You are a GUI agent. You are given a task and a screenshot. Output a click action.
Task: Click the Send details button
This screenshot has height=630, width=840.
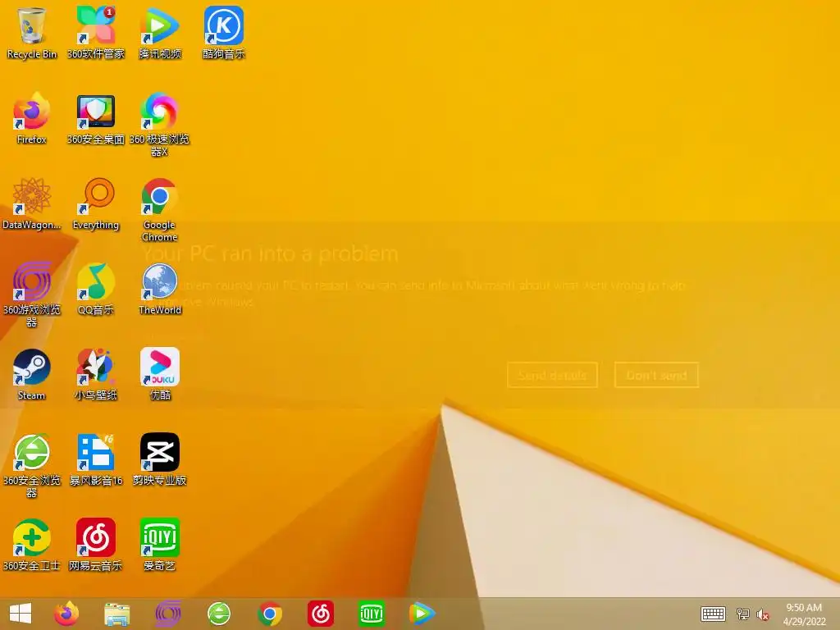pos(552,375)
